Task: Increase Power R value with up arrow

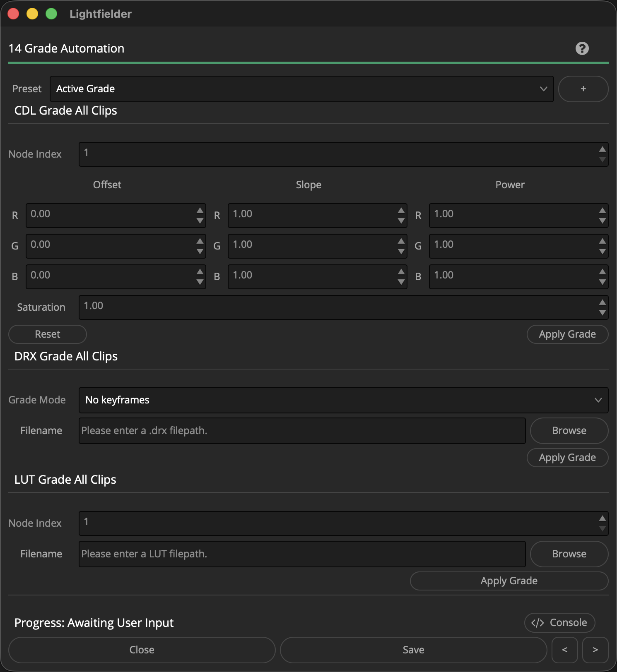Action: click(602, 210)
